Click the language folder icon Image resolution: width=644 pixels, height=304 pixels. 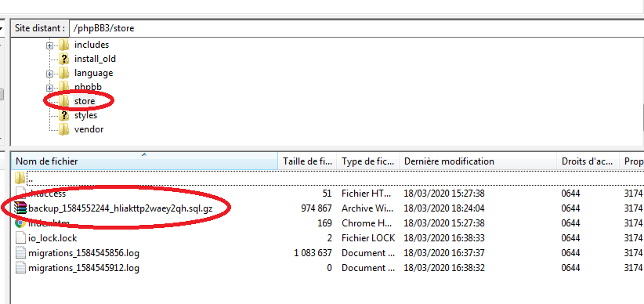click(x=63, y=73)
